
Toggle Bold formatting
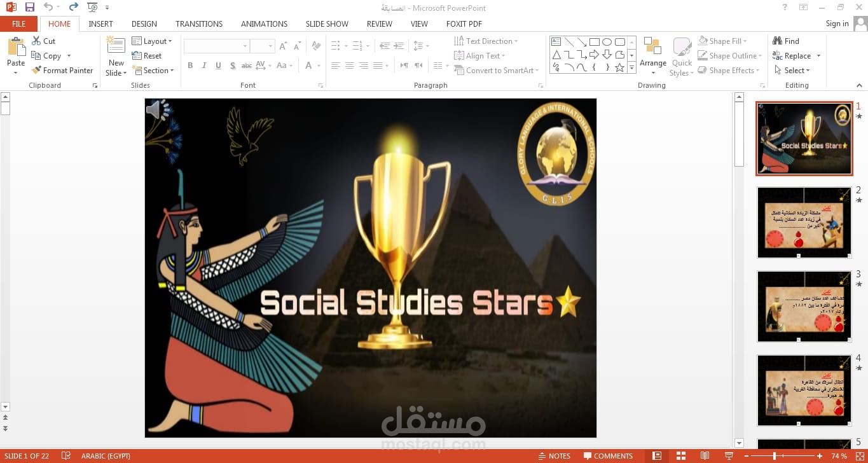[x=190, y=66]
